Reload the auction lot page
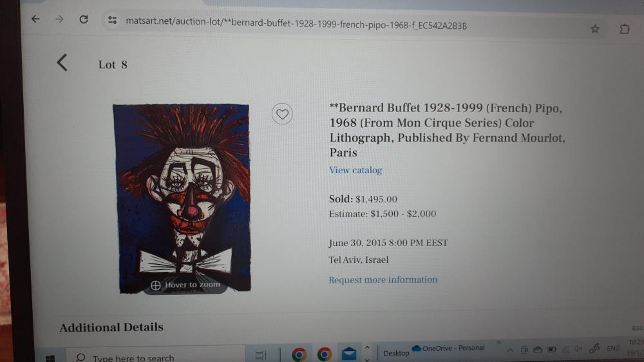 pyautogui.click(x=84, y=19)
